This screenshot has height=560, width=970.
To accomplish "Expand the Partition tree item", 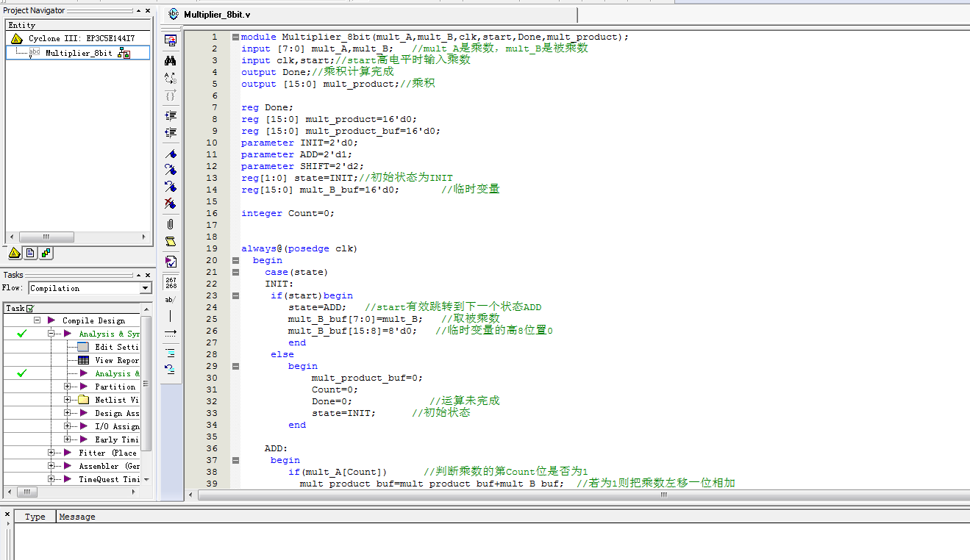I will pyautogui.click(x=65, y=386).
